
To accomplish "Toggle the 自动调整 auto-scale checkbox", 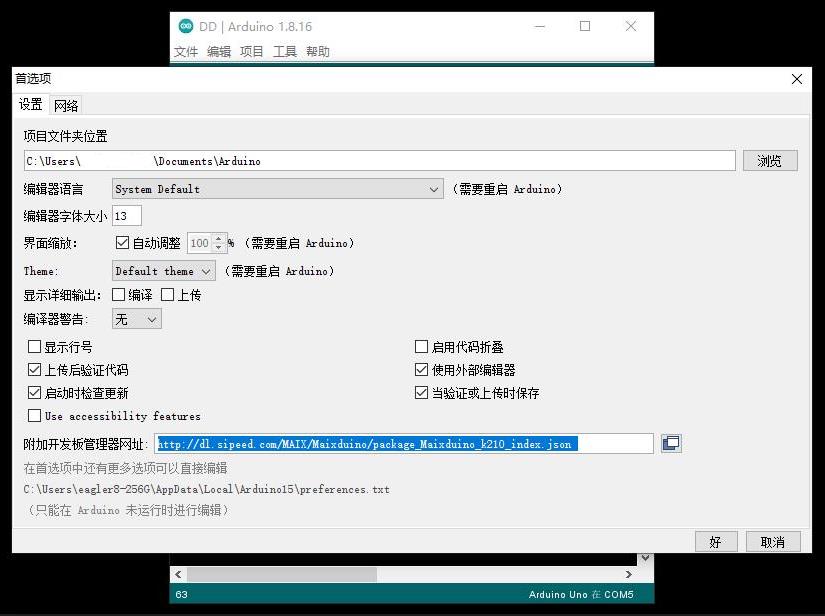I will 122,243.
